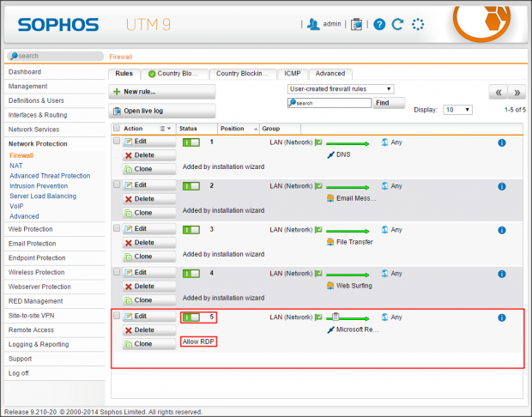The image size is (532, 417).
Task: Click the rule search input field
Action: pos(329,103)
